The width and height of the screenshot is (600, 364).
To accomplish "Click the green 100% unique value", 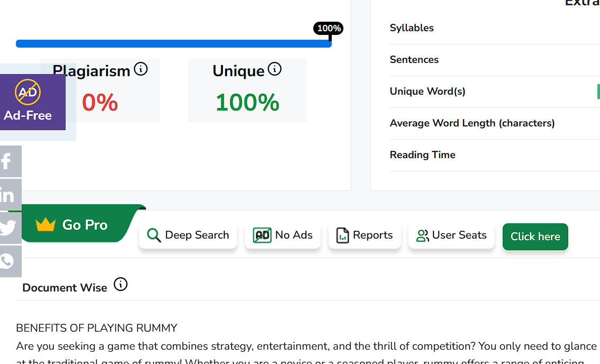I will pos(248,103).
